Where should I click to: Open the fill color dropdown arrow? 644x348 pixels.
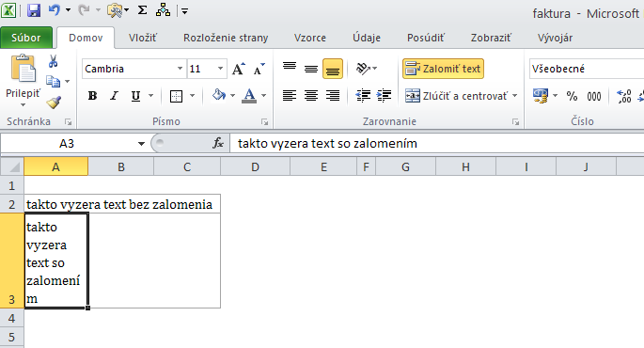[x=232, y=96]
